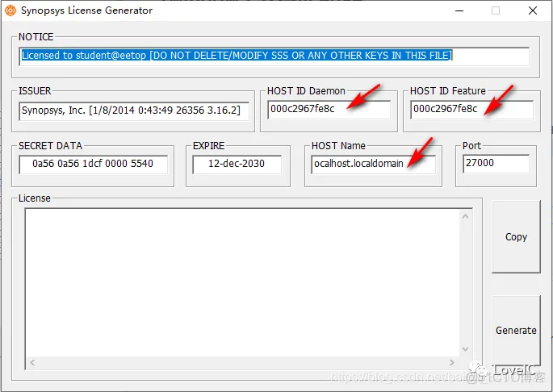Click the HOST Name field

373,164
